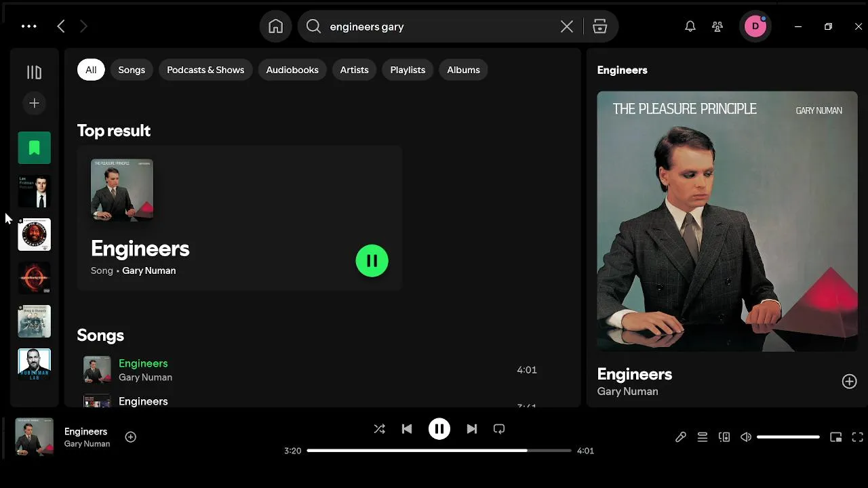Skip to the previous track

(407, 429)
